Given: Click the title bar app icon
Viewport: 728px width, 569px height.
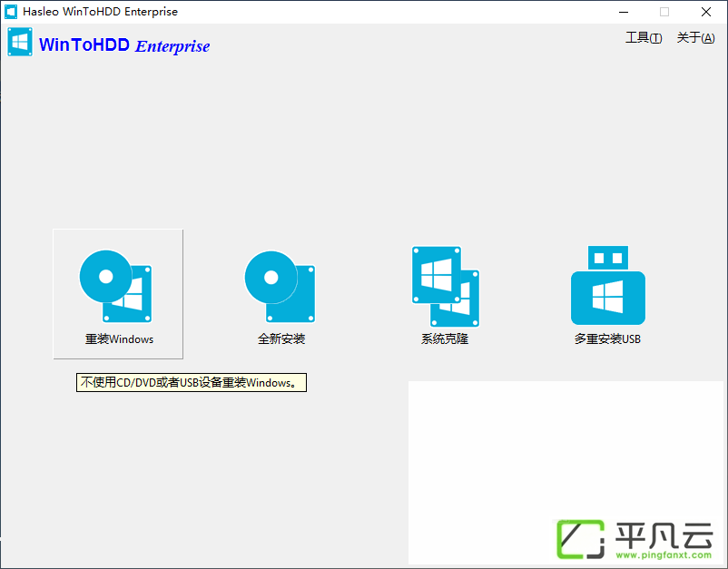Looking at the screenshot, I should (11, 12).
